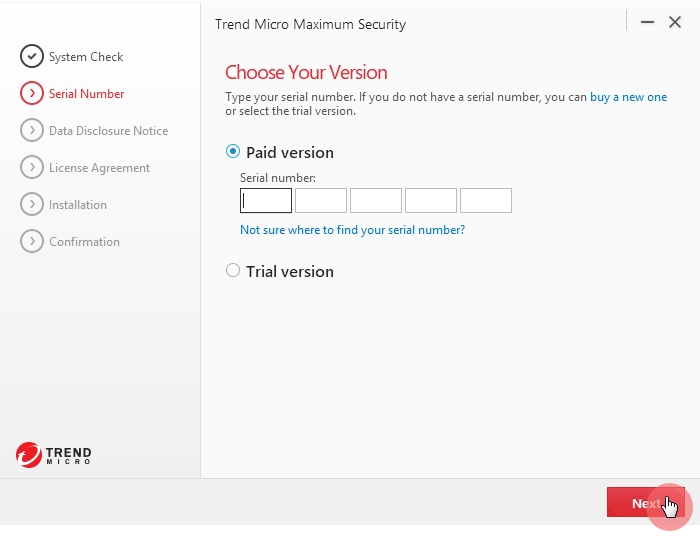Viewport: 700px width, 536px height.
Task: Click the 'Trend Micro Maximum Security' window title
Action: 311,24
